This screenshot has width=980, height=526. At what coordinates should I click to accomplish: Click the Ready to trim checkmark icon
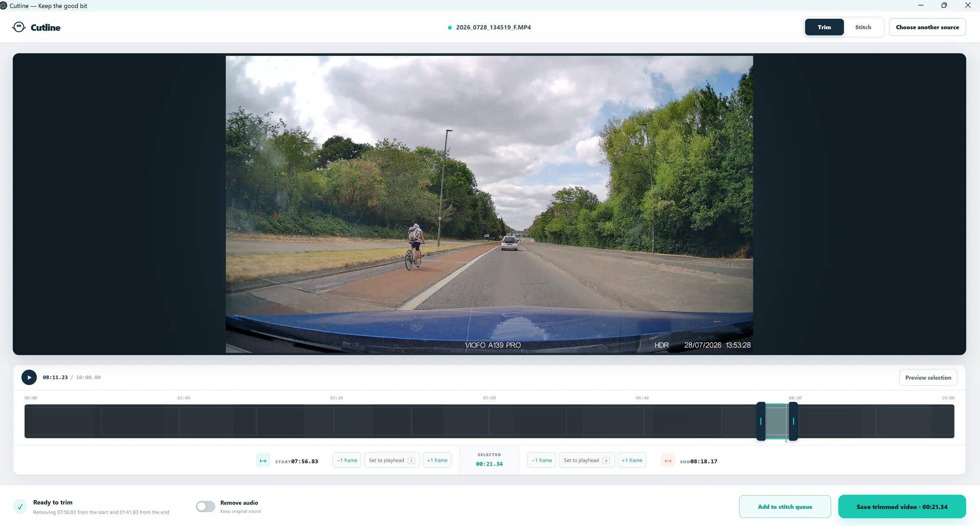click(x=20, y=506)
